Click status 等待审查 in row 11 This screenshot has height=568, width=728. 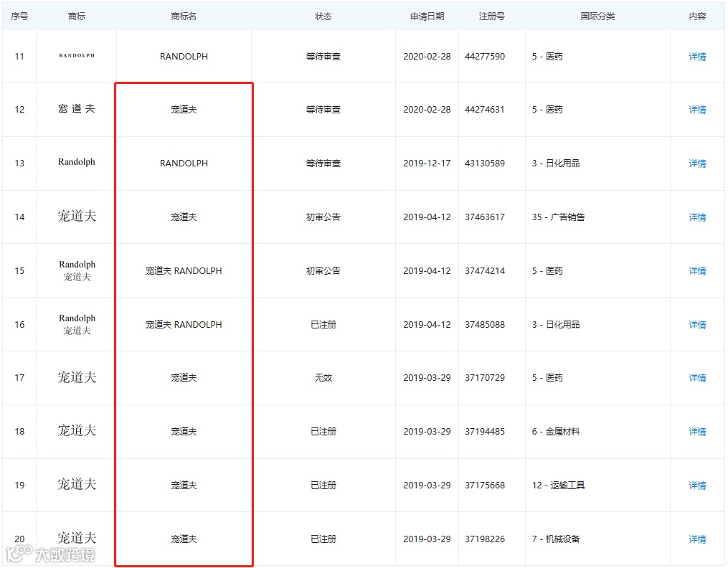click(323, 57)
